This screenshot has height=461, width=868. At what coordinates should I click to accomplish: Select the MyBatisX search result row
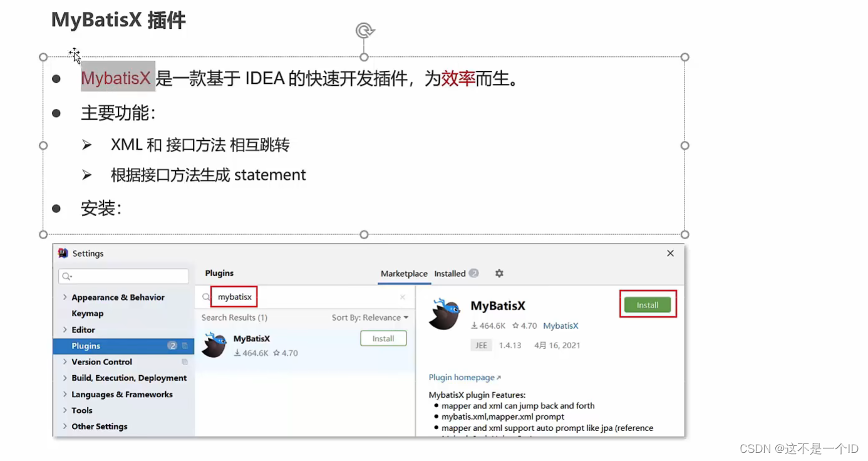tap(305, 345)
